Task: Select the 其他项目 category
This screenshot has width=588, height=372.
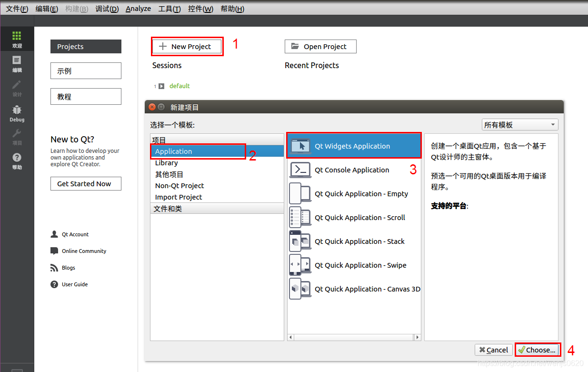Action: click(217, 174)
